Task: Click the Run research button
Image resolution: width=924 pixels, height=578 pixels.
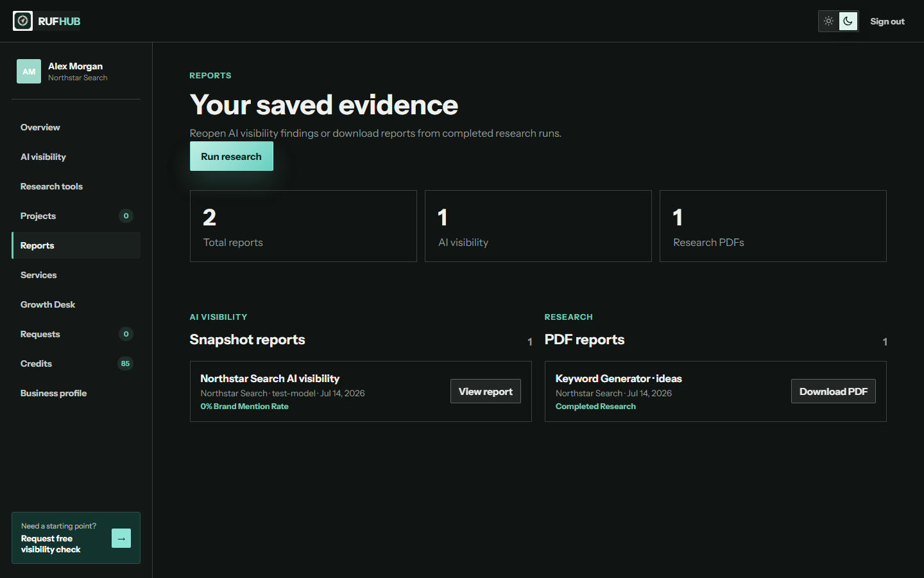Action: coord(232,156)
